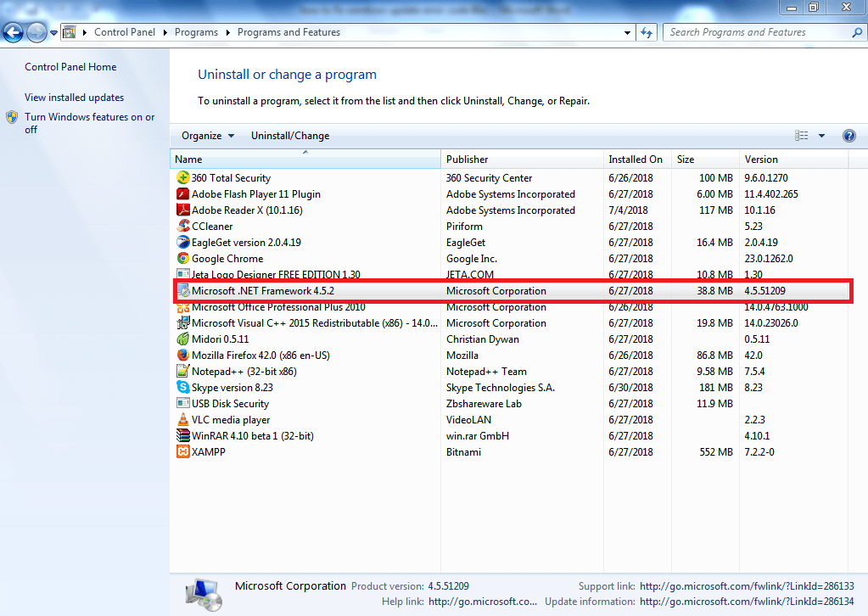Click the win.rar GmbH publisher cell

(x=477, y=435)
